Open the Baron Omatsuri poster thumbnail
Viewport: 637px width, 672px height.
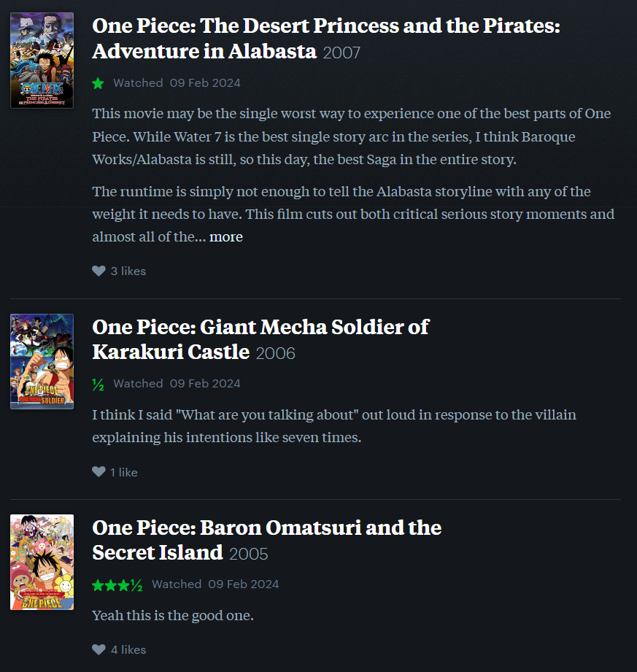(x=42, y=563)
